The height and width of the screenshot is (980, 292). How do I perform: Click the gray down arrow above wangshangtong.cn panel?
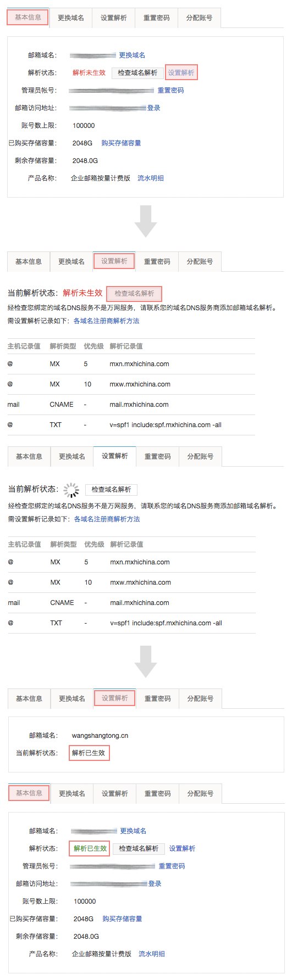(x=146, y=662)
